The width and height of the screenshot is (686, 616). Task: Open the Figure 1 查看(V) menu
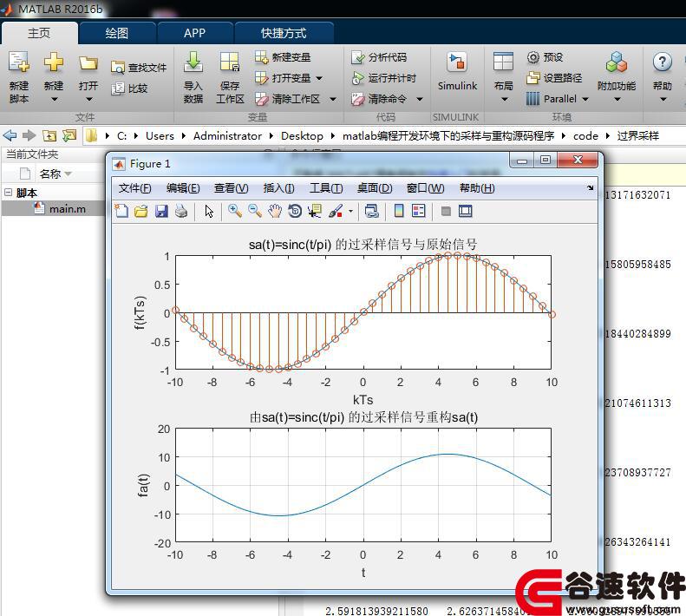pos(231,188)
